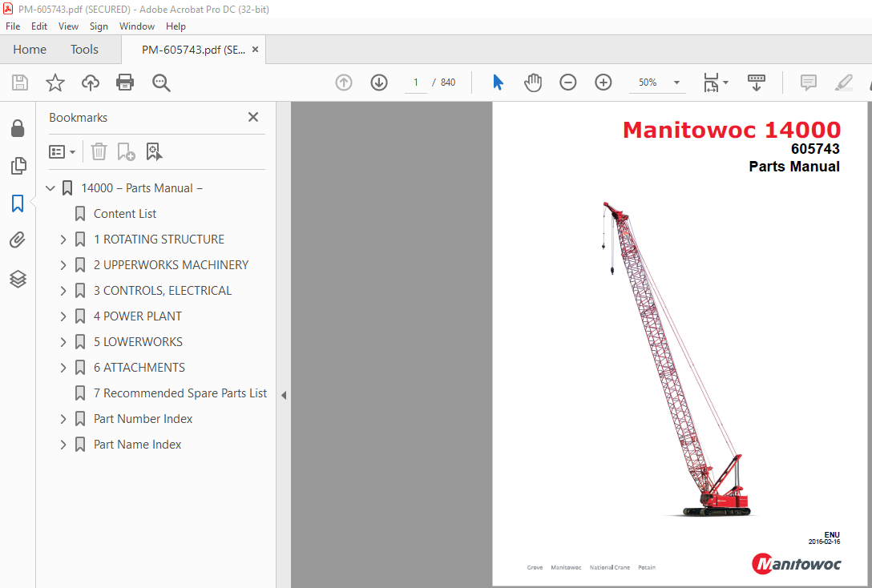This screenshot has height=588, width=872.
Task: Open the File menu
Action: coord(13,26)
